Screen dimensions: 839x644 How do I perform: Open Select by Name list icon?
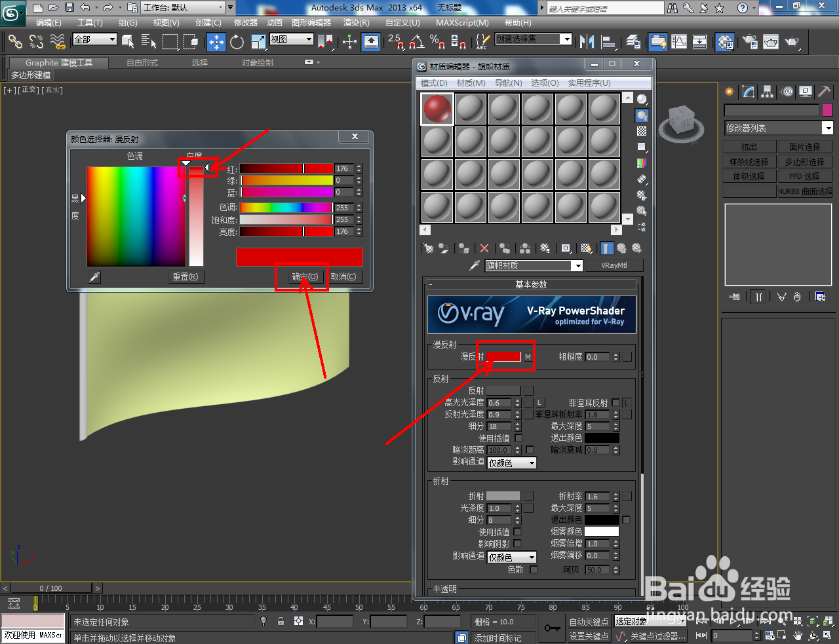click(149, 42)
